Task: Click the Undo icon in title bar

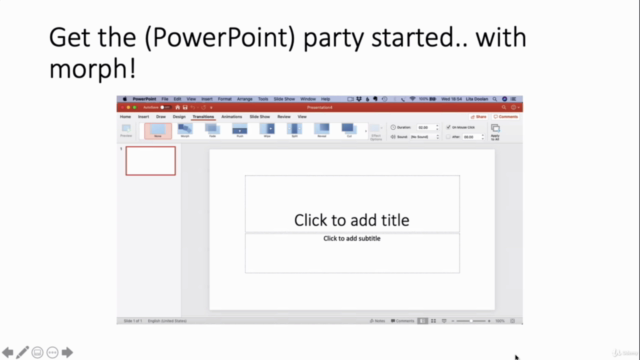Action: click(193, 107)
